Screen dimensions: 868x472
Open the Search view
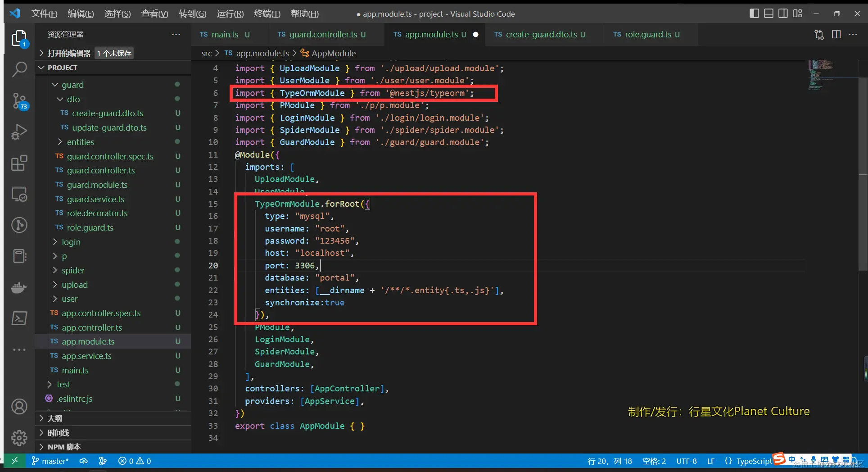coord(19,69)
